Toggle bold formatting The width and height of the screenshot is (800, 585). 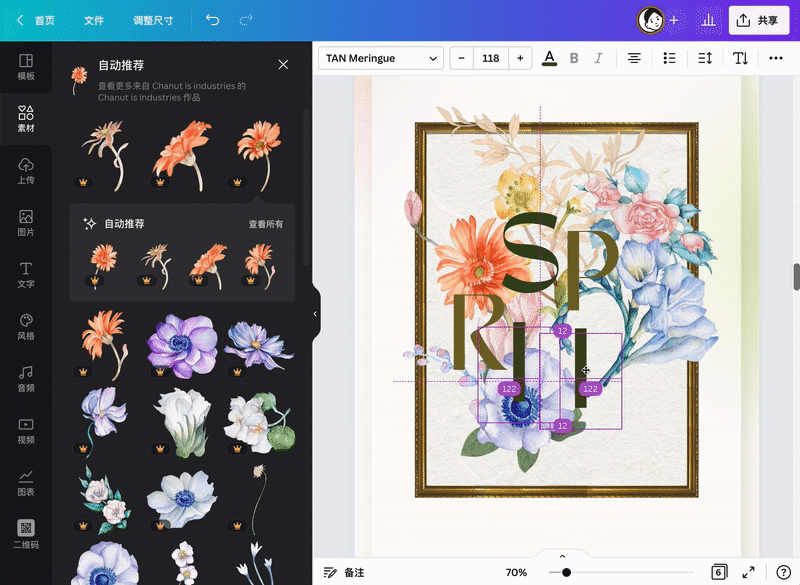[574, 58]
